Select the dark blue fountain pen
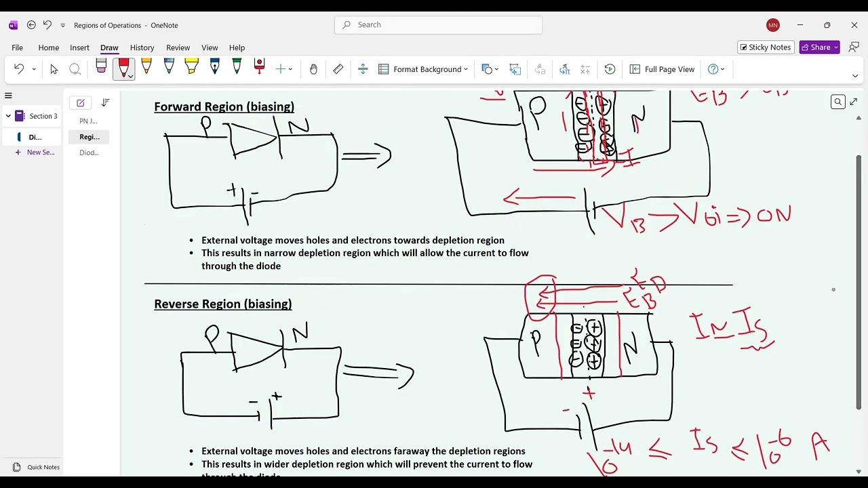The width and height of the screenshot is (868, 488). click(214, 66)
